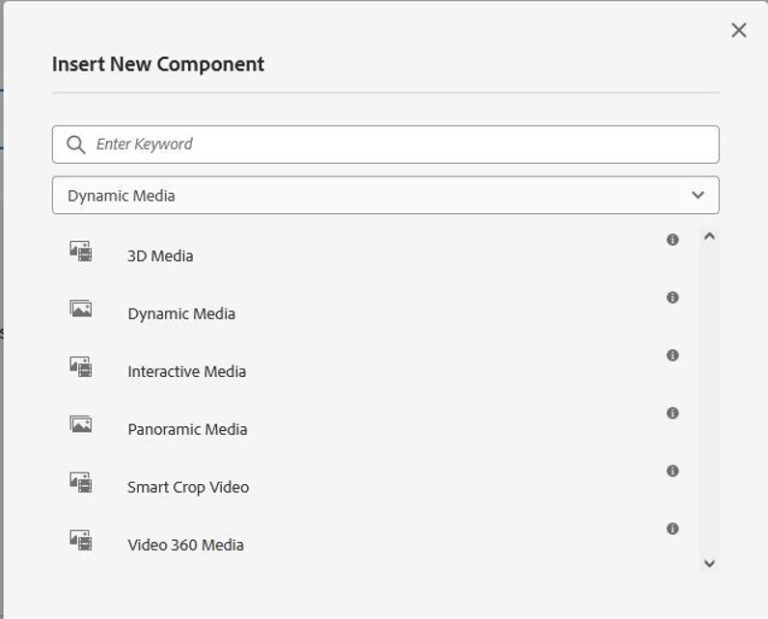This screenshot has height=619, width=768.
Task: Open info icon beside Dynamic Media item
Action: coord(672,298)
